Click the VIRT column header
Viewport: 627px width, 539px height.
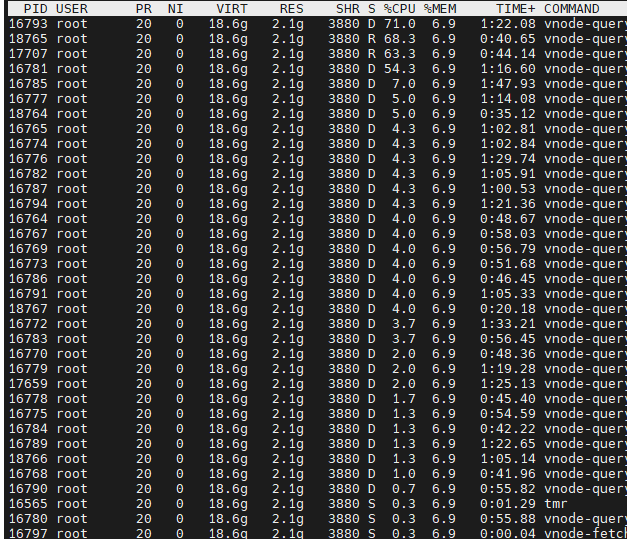232,8
